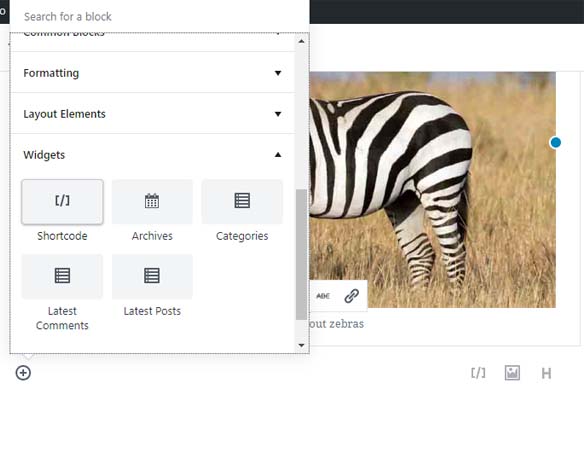584x476 pixels.
Task: Insert the Shortcode widget block
Action: pyautogui.click(x=62, y=211)
